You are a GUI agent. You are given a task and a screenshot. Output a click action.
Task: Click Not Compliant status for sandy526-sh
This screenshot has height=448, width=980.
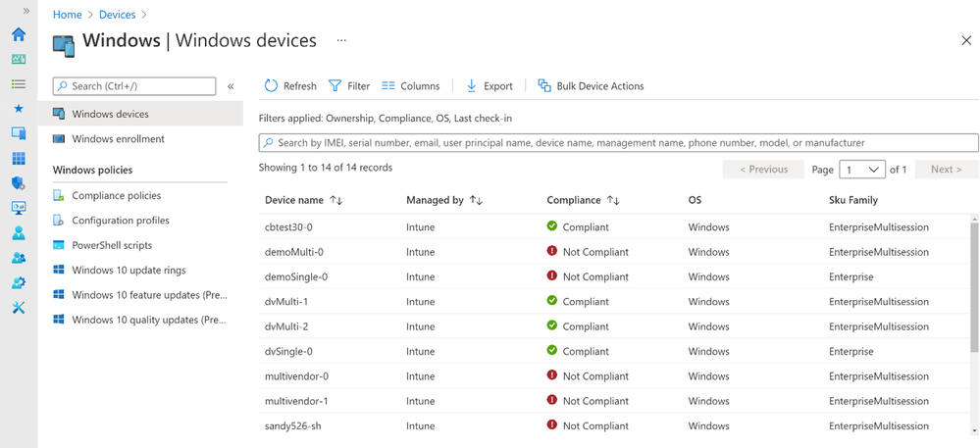[x=588, y=425]
